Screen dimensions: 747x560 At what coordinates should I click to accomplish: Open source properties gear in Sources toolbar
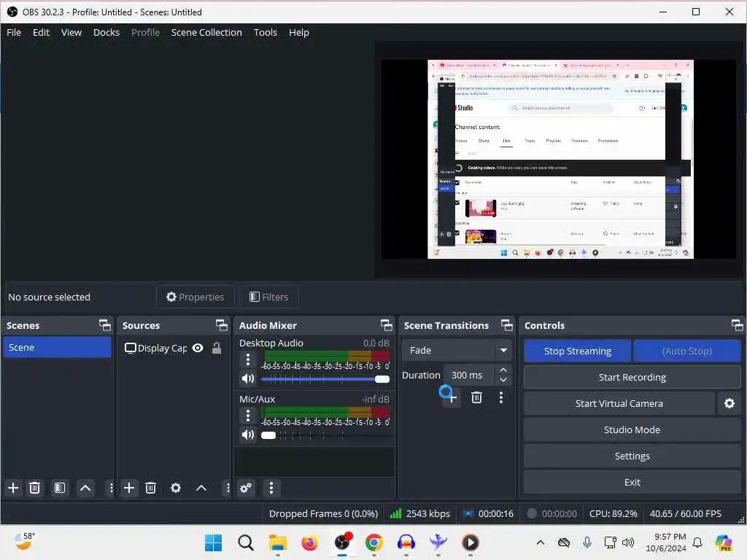(176, 488)
